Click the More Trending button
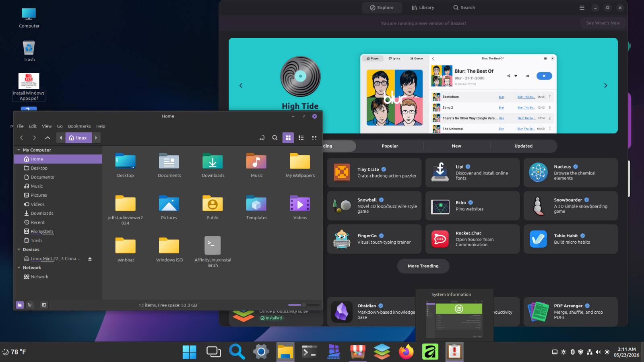Image resolution: width=644 pixels, height=362 pixels. pyautogui.click(x=423, y=266)
